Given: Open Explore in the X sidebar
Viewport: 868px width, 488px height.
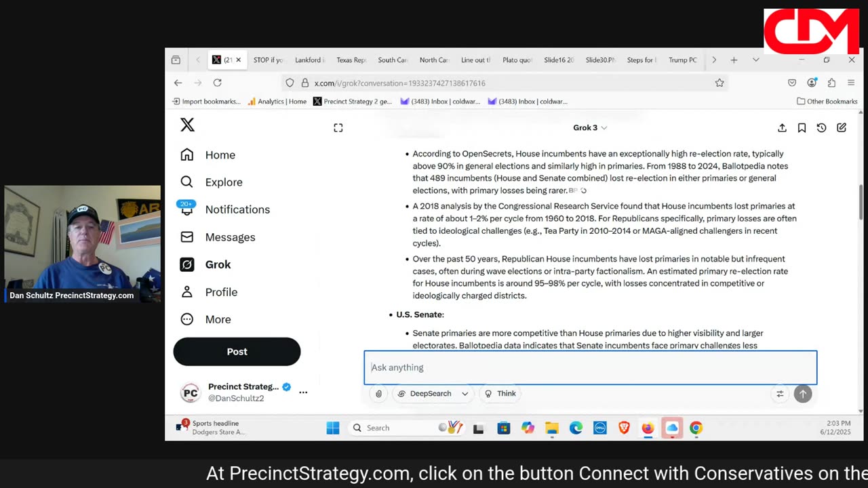Looking at the screenshot, I should pyautogui.click(x=211, y=182).
